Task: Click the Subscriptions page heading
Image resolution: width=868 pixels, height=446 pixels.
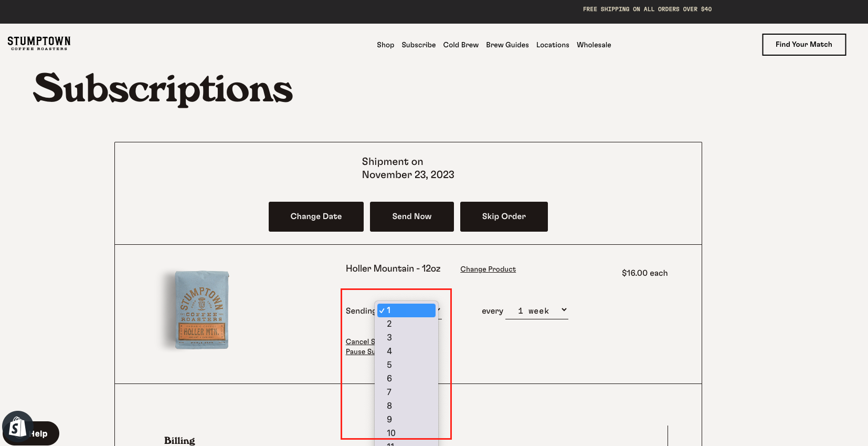Action: click(x=163, y=89)
